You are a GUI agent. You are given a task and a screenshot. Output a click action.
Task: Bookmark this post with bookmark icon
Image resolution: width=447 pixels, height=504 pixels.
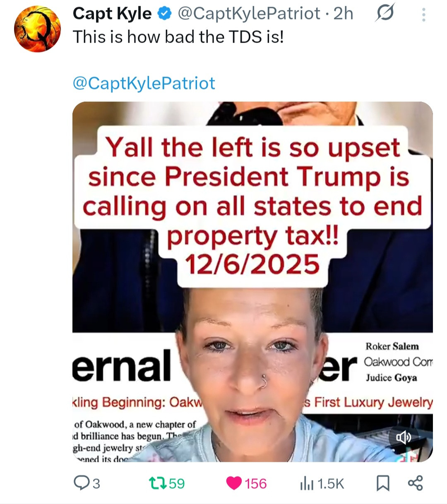pyautogui.click(x=383, y=483)
